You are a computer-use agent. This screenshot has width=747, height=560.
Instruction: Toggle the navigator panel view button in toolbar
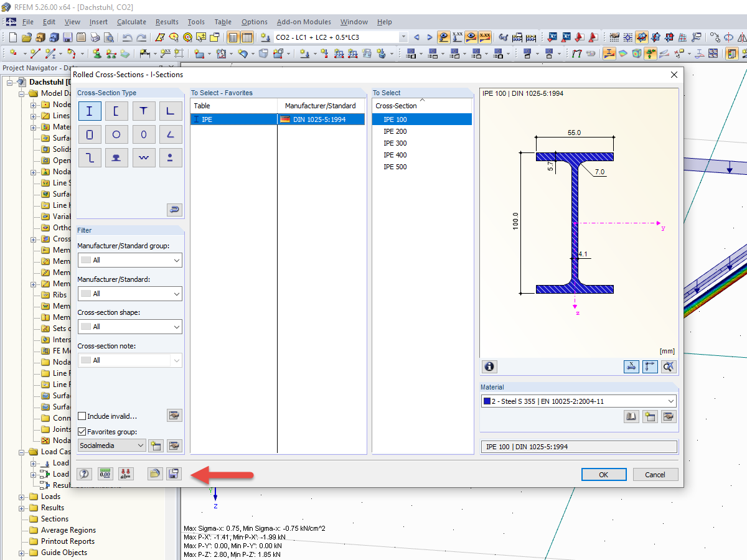(x=233, y=37)
